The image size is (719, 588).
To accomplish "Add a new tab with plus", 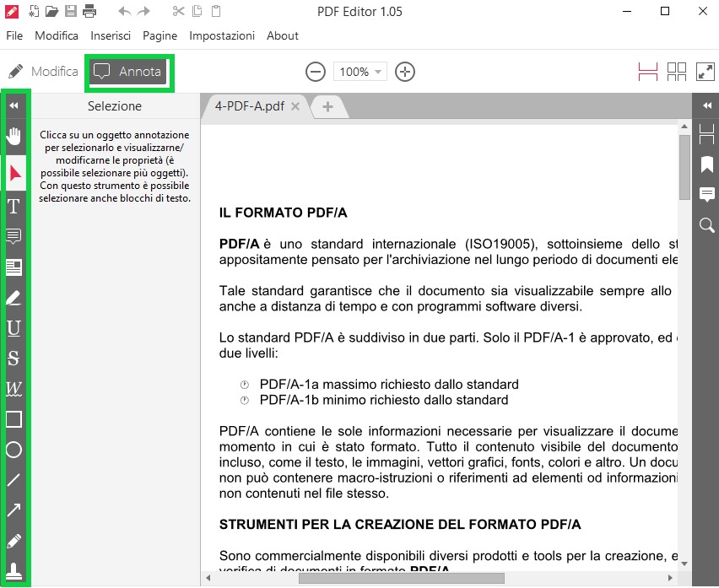I will tap(327, 107).
